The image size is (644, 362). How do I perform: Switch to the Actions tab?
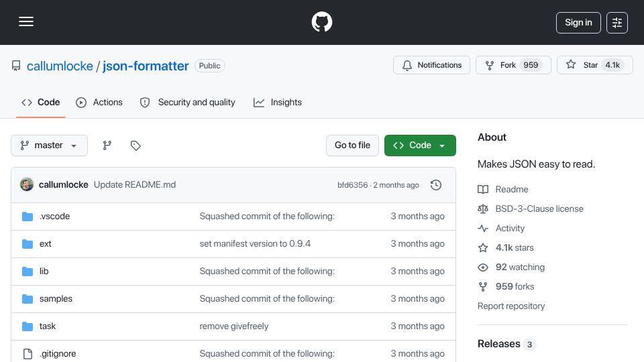[x=99, y=102]
